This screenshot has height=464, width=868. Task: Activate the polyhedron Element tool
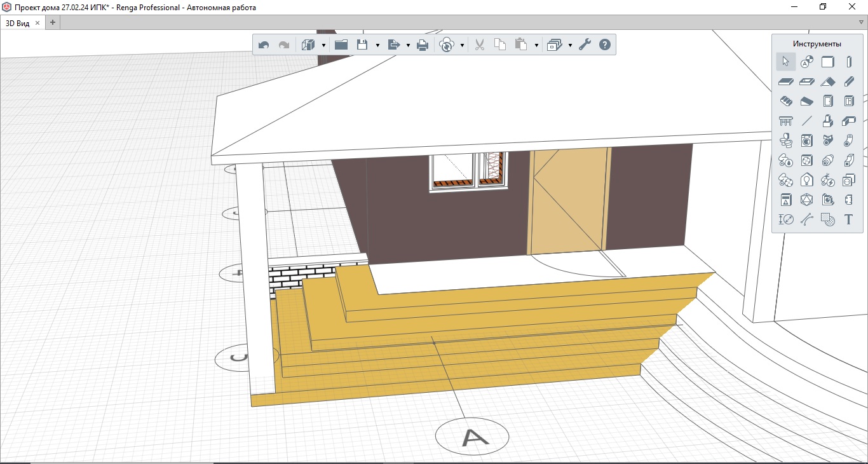806,200
